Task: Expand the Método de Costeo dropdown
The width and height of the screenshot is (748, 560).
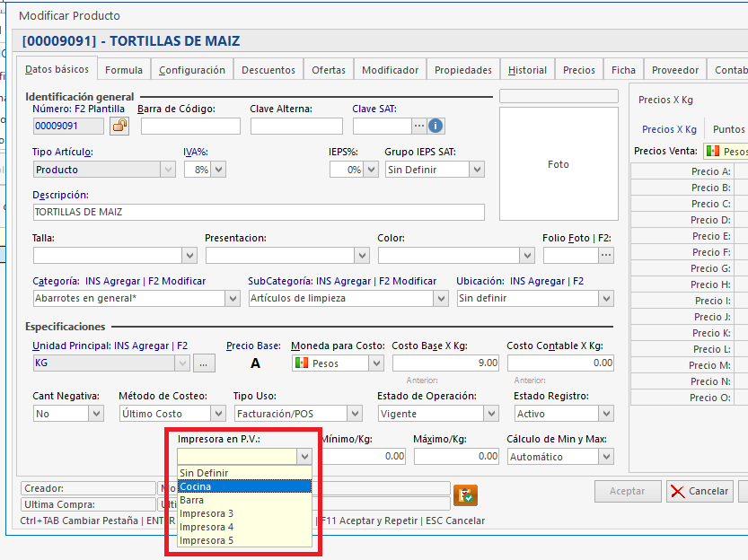Action: pos(218,414)
